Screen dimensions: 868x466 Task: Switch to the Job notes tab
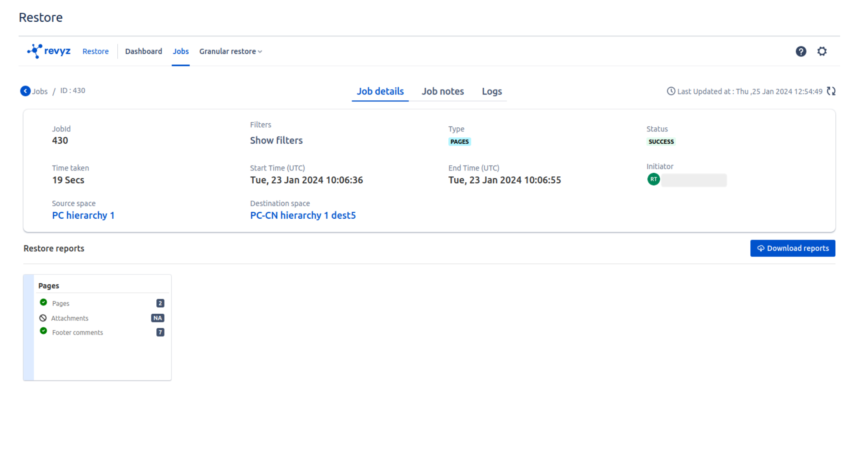[x=442, y=91]
